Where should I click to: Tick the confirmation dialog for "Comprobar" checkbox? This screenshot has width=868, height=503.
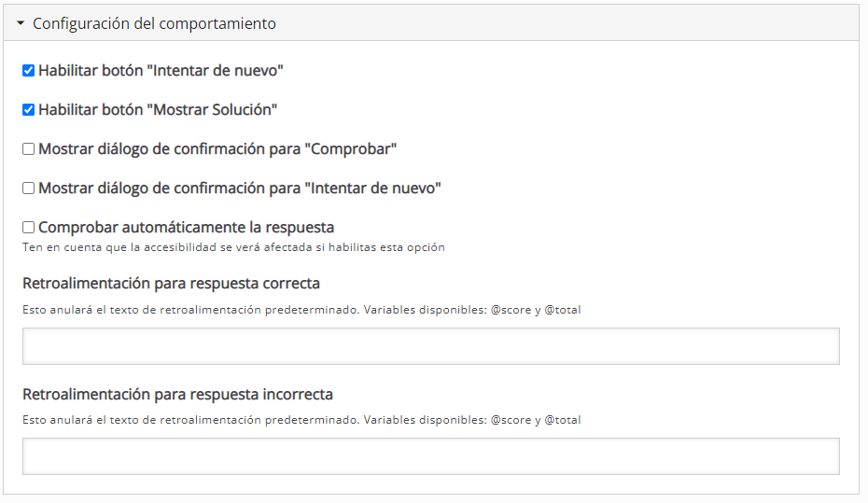tap(29, 149)
